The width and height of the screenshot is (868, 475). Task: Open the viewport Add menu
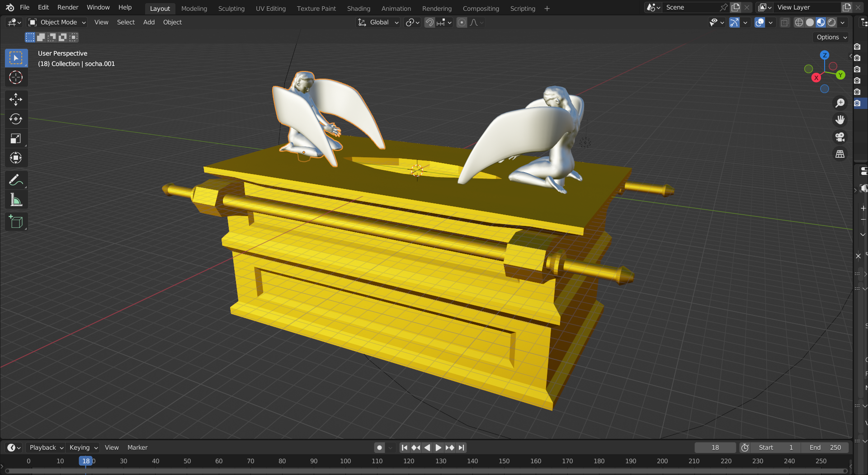tap(149, 22)
